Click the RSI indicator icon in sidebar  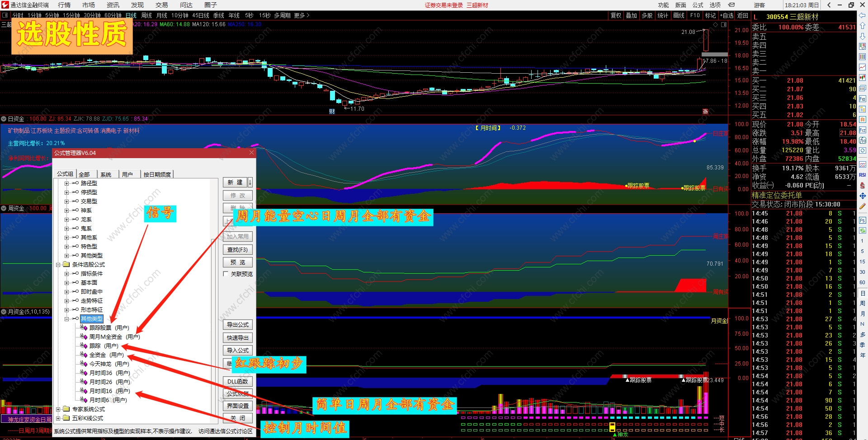[863, 175]
